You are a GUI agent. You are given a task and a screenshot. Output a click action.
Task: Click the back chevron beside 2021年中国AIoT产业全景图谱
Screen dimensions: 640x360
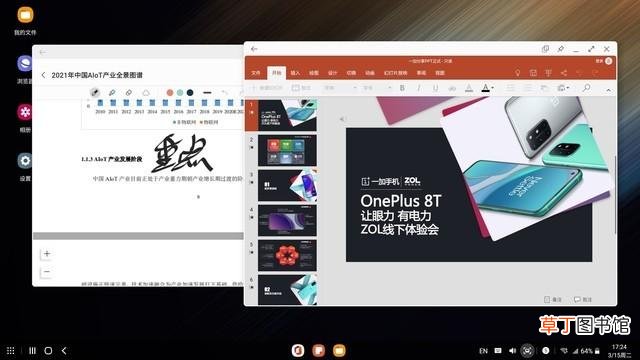(x=44, y=75)
